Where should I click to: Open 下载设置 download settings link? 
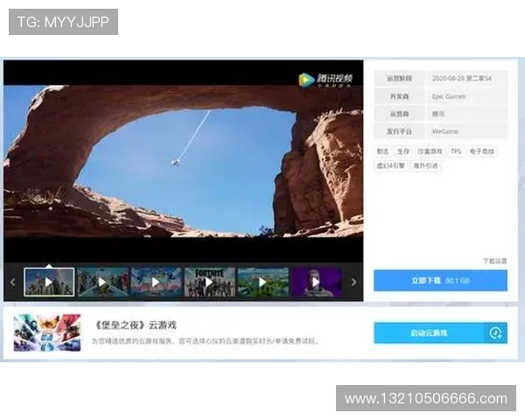click(494, 261)
